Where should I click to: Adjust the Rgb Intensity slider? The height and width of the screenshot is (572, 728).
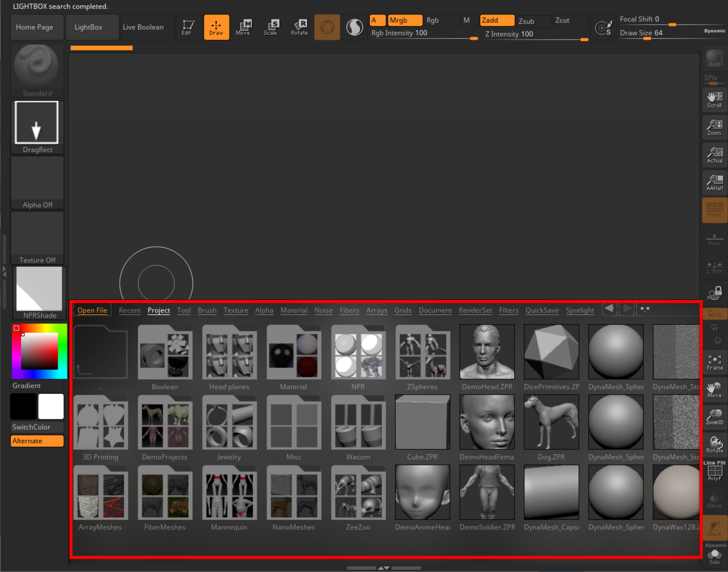424,34
